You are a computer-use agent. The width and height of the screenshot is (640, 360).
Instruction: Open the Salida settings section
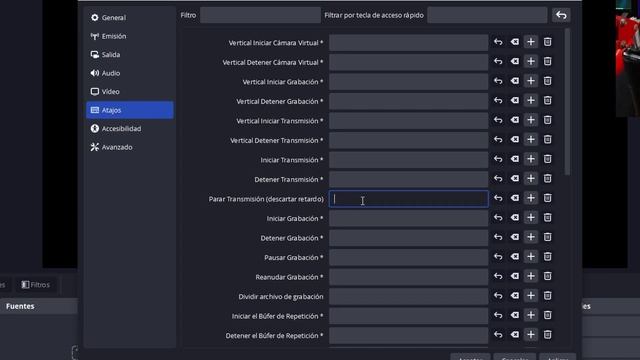pos(129,55)
